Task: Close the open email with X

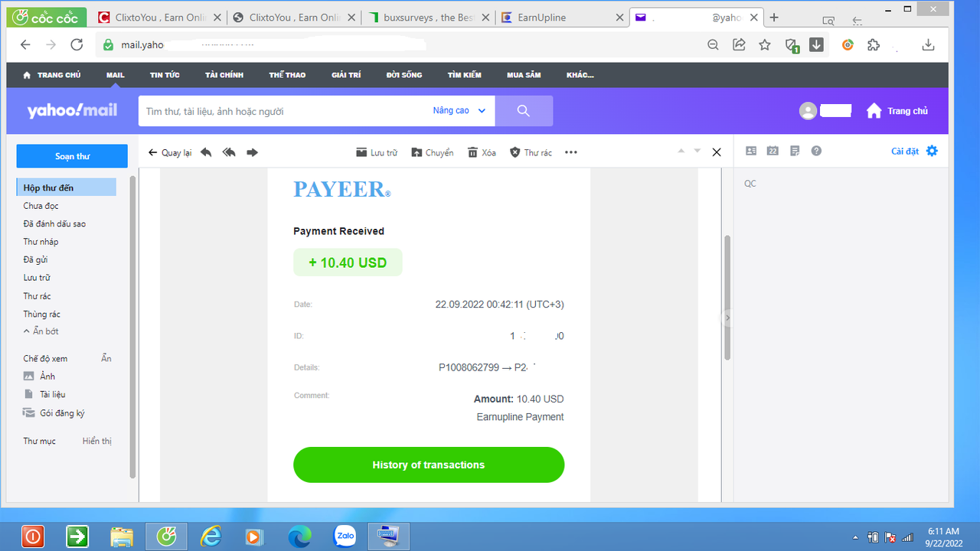Action: (717, 152)
